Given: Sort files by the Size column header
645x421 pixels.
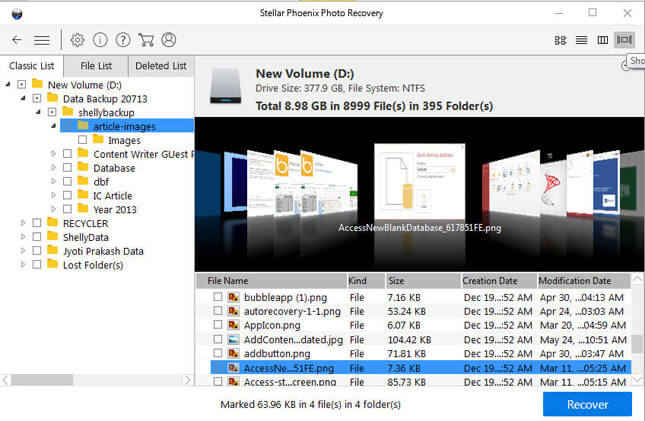Looking at the screenshot, I should 420,280.
